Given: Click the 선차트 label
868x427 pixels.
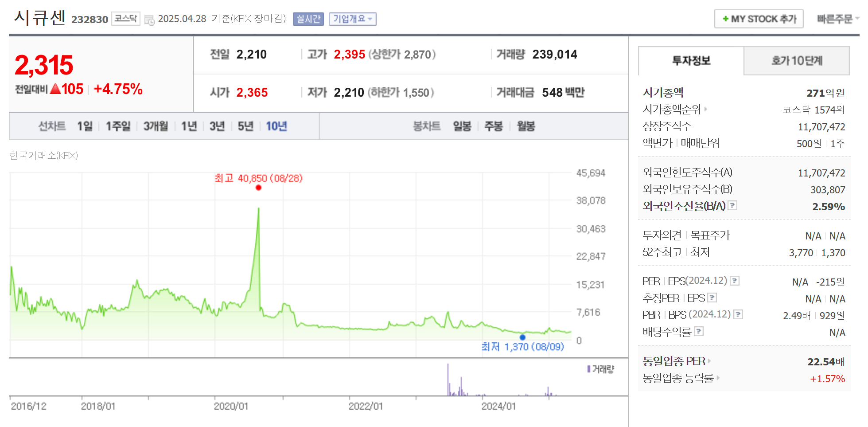Looking at the screenshot, I should coord(52,126).
